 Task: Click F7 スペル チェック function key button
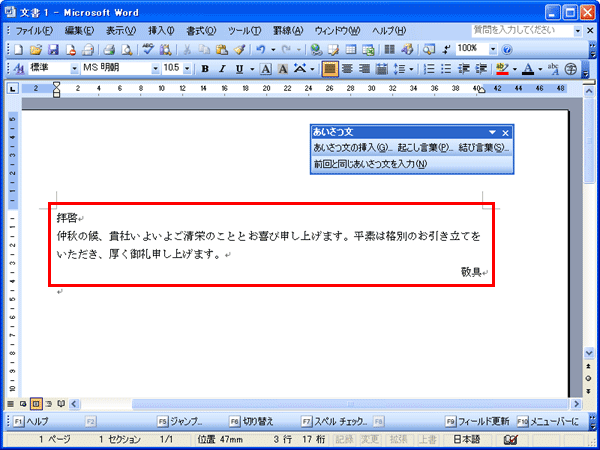tap(335, 421)
